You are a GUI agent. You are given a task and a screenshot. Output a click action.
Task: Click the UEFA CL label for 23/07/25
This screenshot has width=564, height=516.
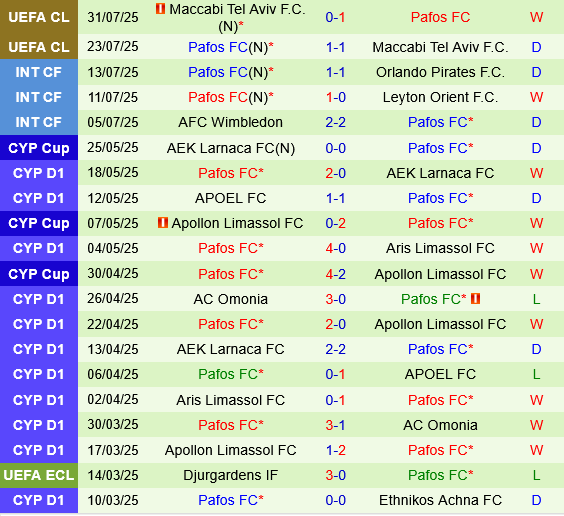click(x=39, y=47)
